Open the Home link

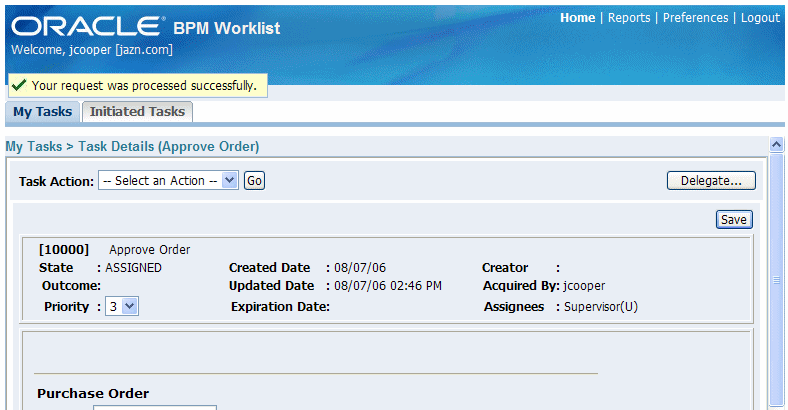[x=577, y=18]
